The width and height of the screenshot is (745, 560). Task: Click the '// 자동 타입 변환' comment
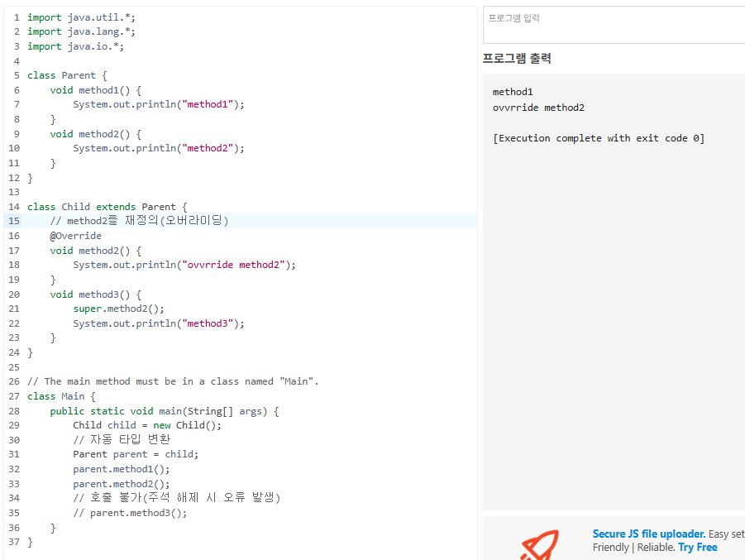(122, 440)
